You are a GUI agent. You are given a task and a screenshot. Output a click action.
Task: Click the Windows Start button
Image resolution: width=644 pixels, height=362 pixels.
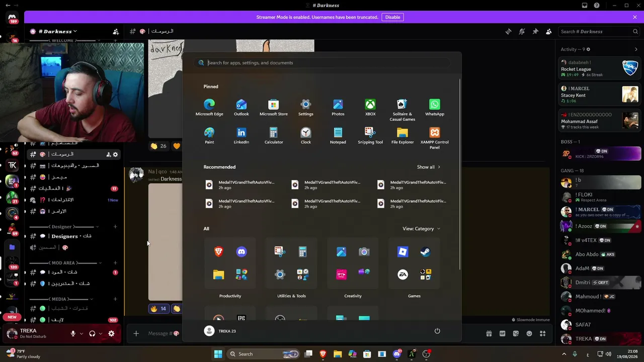pyautogui.click(x=218, y=354)
